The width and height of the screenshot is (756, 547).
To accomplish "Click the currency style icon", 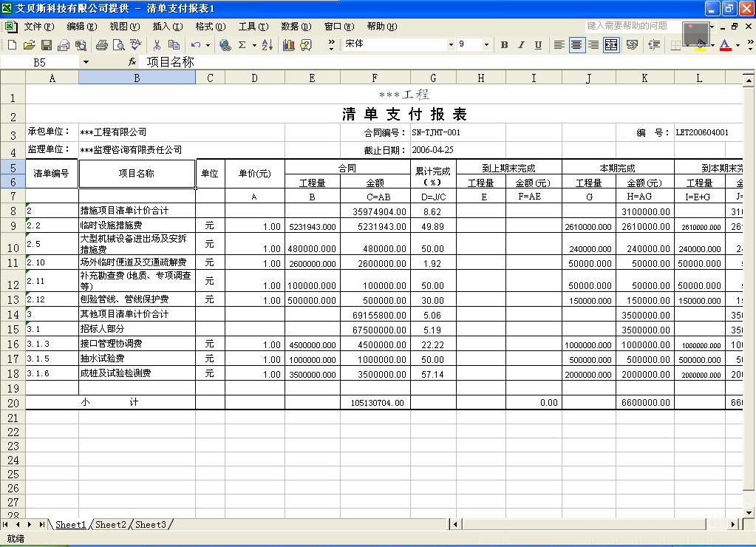I will click(x=632, y=45).
